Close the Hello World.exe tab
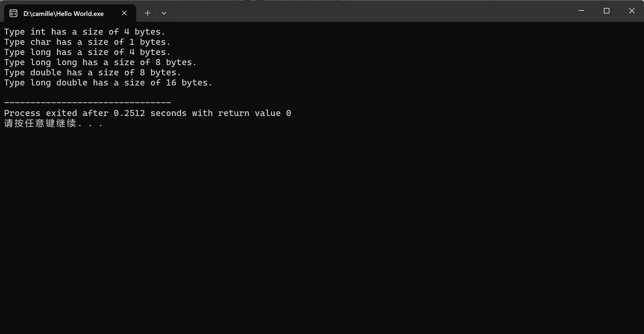Screen dimensions: 644x334 [124, 13]
